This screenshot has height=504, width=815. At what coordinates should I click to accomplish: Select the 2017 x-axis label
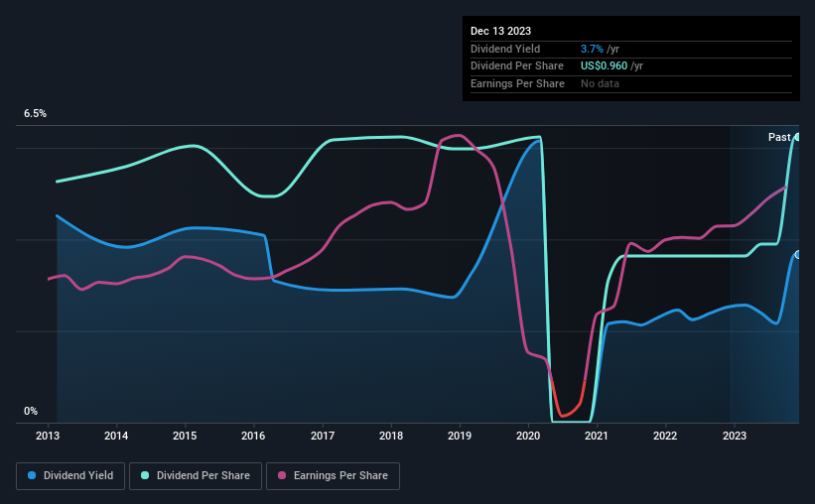pos(323,436)
